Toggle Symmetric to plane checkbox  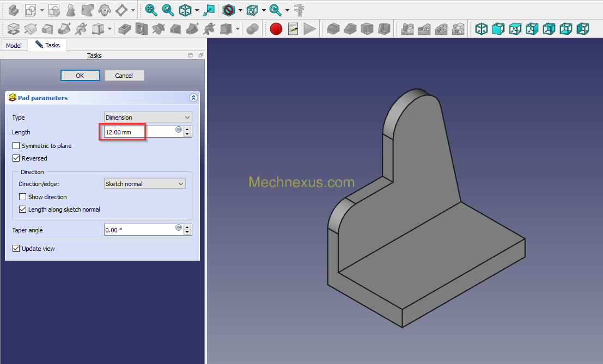click(x=16, y=146)
